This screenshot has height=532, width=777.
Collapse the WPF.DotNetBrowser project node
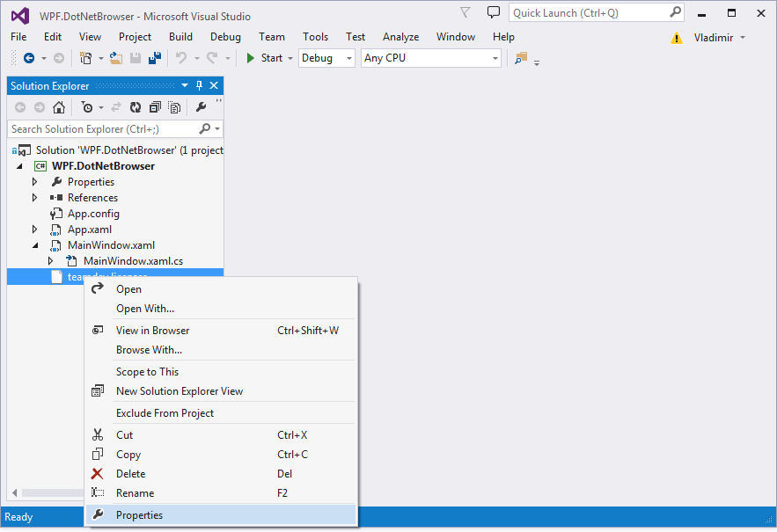[19, 166]
